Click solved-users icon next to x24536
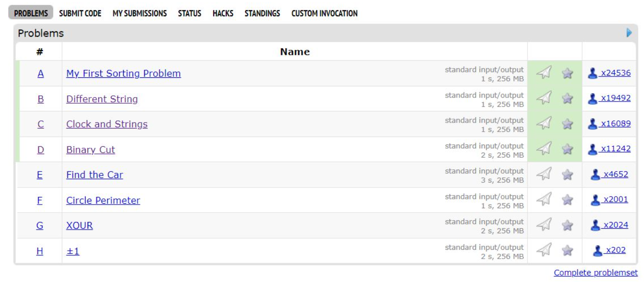 592,73
